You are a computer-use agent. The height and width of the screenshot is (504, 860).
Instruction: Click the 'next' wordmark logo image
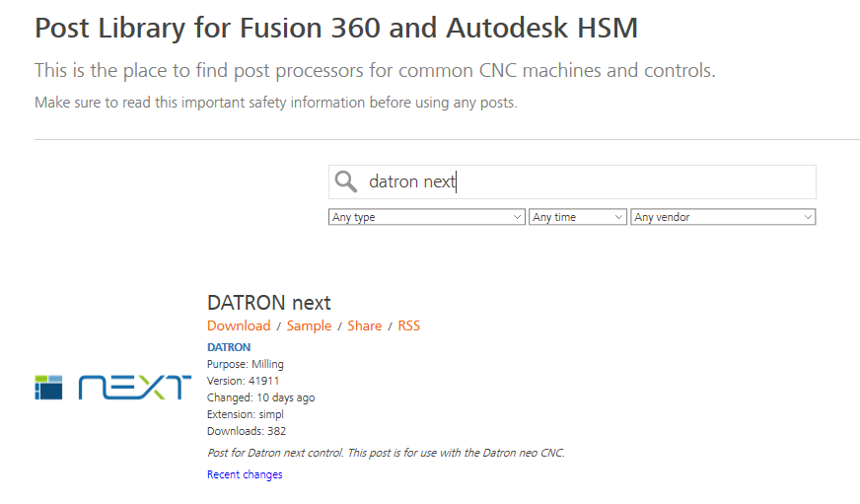point(134,387)
